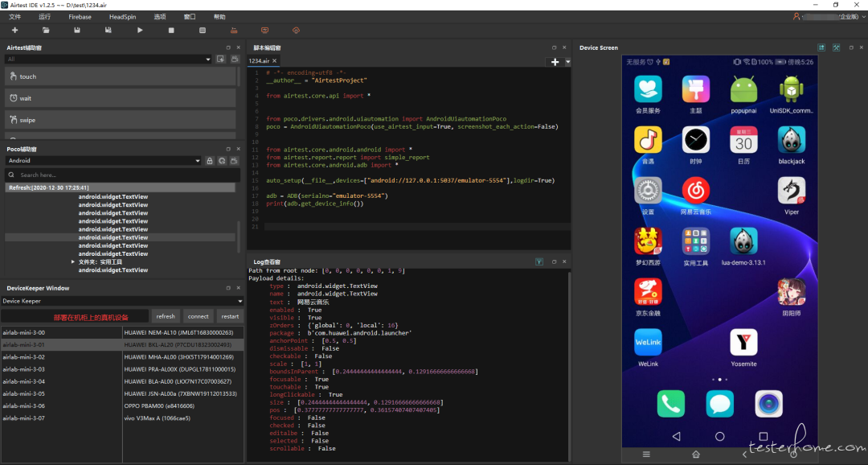Screen dimensions: 868x465
Task: Click the Save all icon in toolbar
Action: click(x=108, y=31)
